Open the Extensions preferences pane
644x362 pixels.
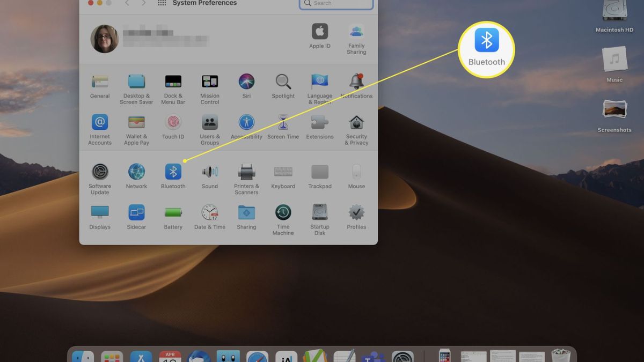coord(320,122)
